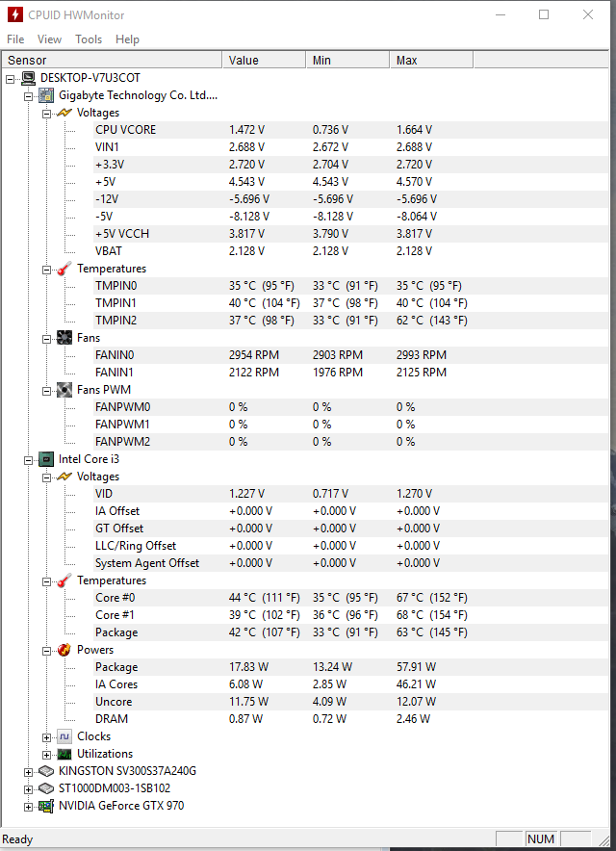The image size is (616, 851).
Task: Expand the ST1000DM003-1SB102 drive node
Action: (x=28, y=789)
